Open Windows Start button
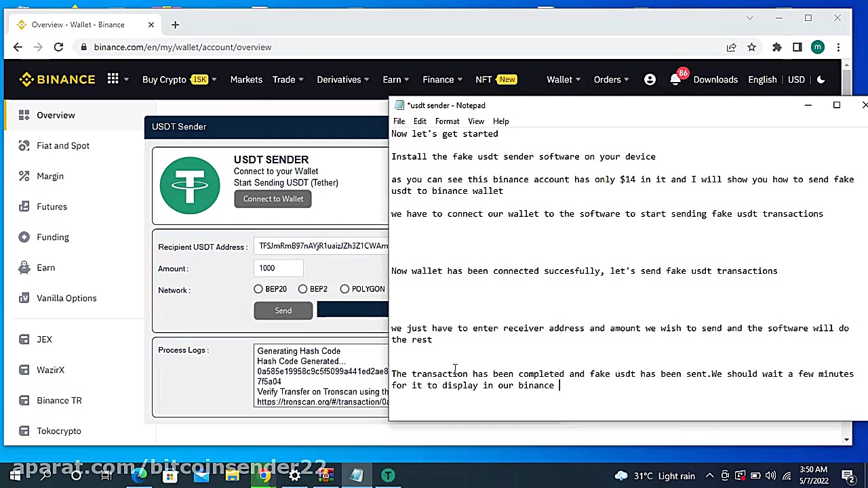Image resolution: width=868 pixels, height=488 pixels. 15,476
